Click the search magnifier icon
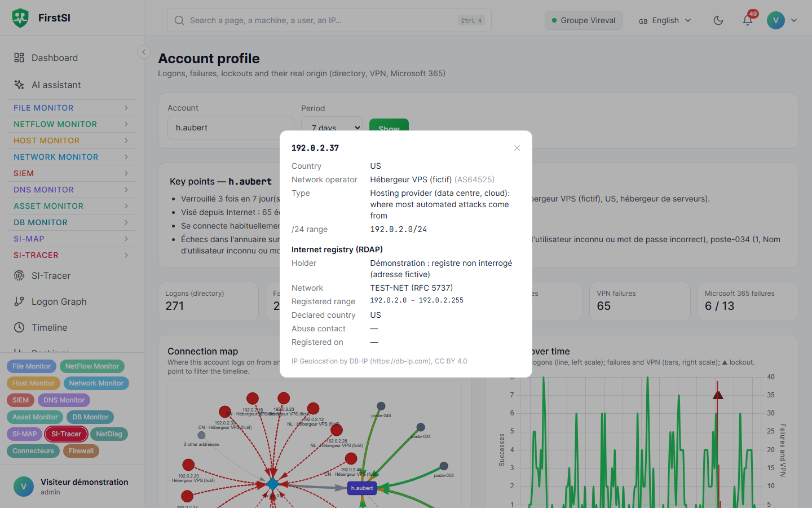Viewport: 812px width, 508px height. tap(179, 20)
